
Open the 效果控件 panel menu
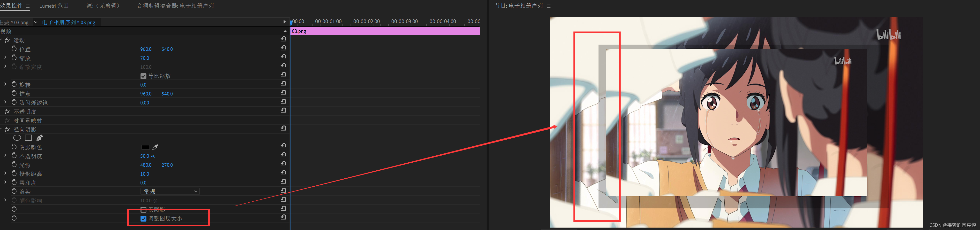[x=28, y=6]
